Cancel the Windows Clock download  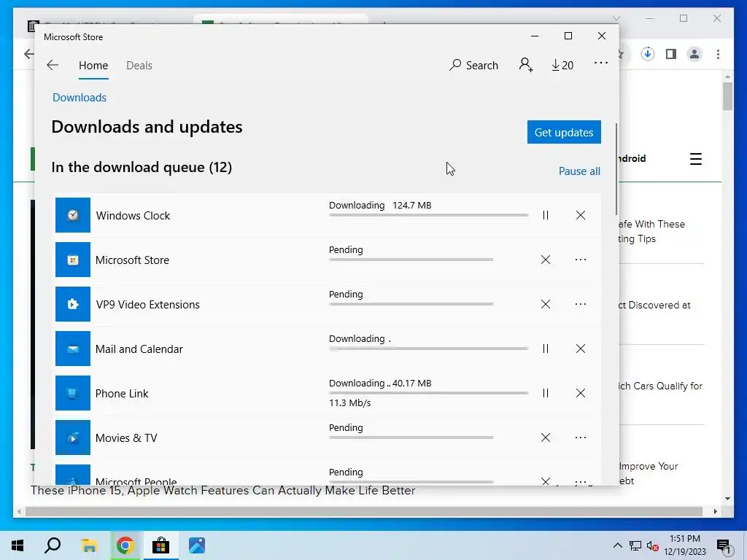580,215
